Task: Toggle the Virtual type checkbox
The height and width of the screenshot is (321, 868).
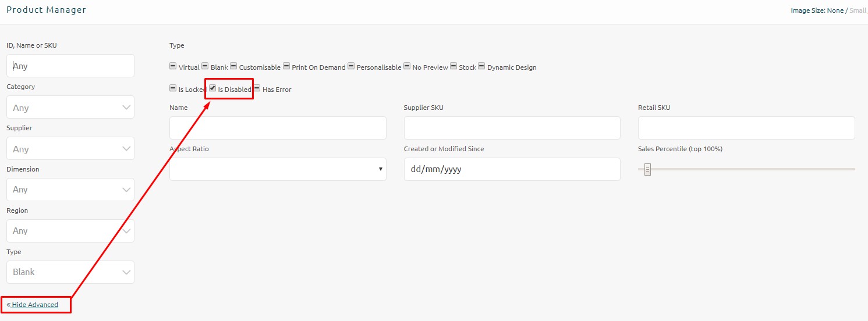Action: (x=173, y=66)
